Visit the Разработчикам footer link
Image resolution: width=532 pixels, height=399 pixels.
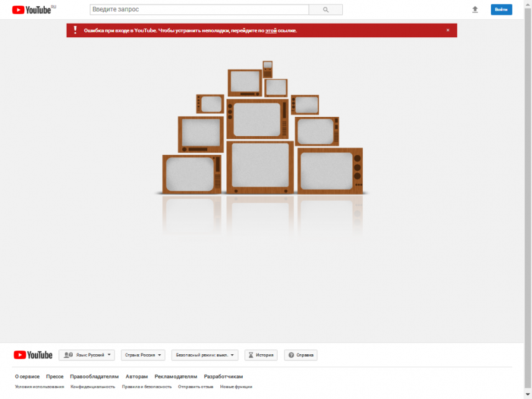click(x=223, y=377)
